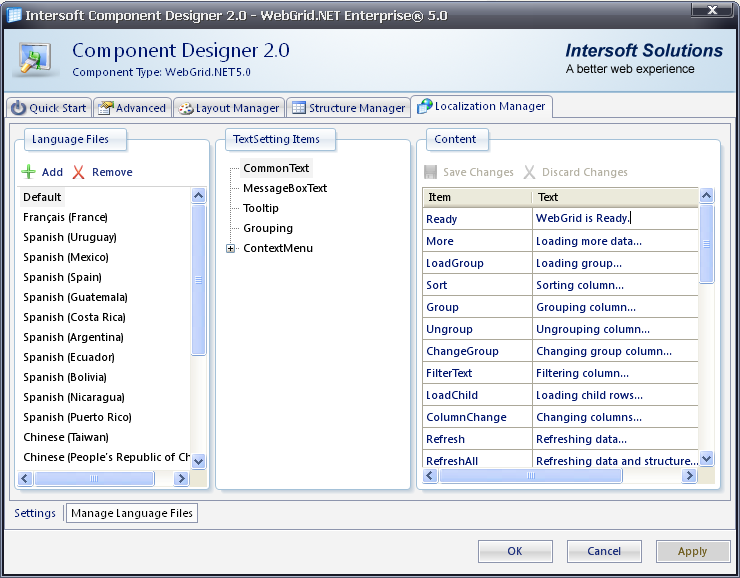Click the Content grid horizontal scrollbar thumb
The image size is (740, 578).
click(x=530, y=476)
